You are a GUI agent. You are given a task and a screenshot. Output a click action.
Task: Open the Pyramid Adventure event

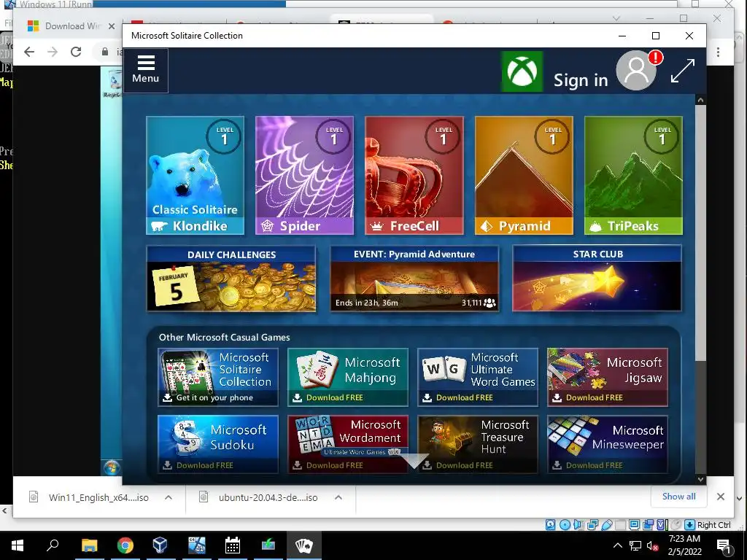click(x=414, y=279)
